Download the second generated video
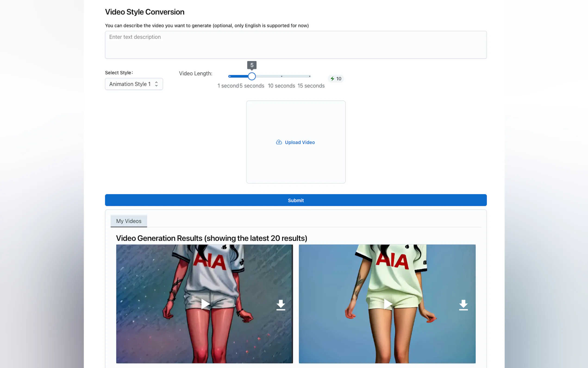 (463, 305)
